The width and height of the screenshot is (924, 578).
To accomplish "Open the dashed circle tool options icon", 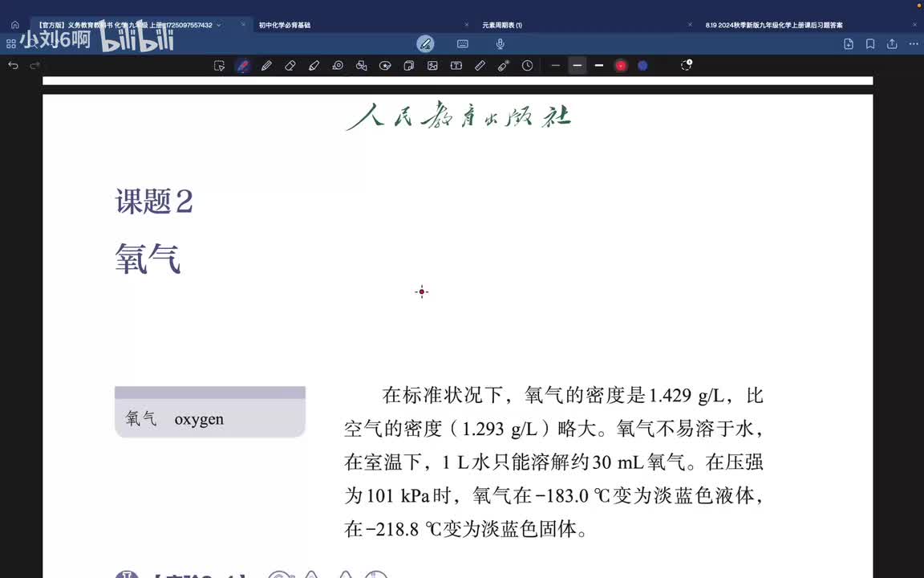I will pos(686,65).
